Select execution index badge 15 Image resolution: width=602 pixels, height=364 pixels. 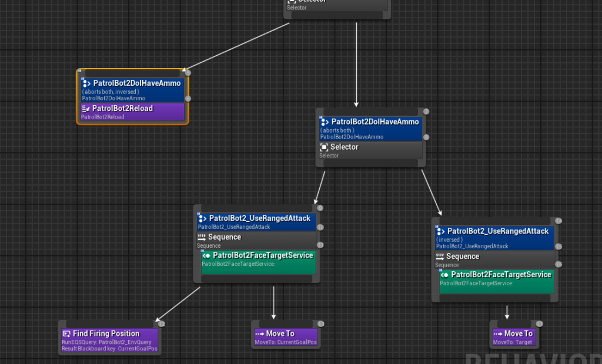click(x=558, y=247)
